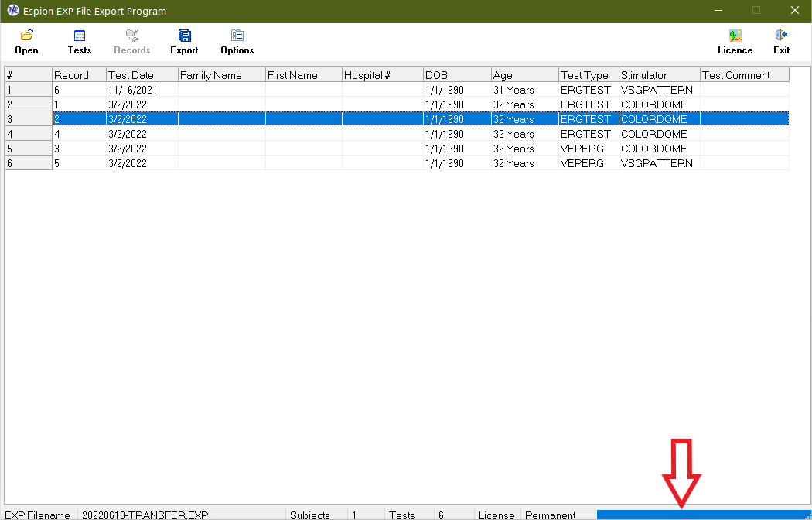Close the Espion Export Program window
This screenshot has height=520, width=812.
click(794, 10)
